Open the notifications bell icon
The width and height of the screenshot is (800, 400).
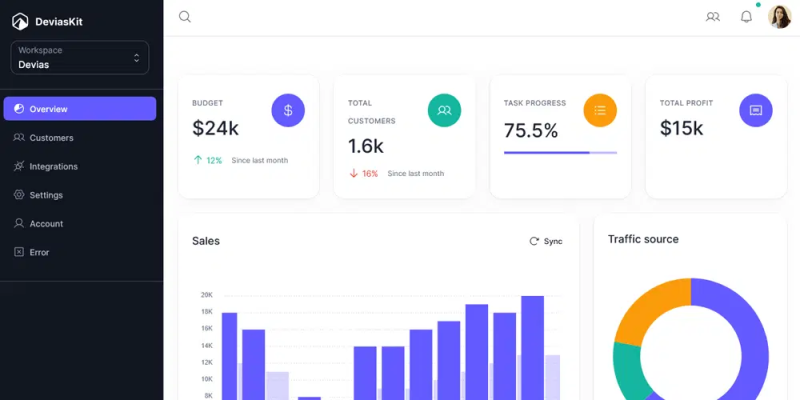click(746, 17)
